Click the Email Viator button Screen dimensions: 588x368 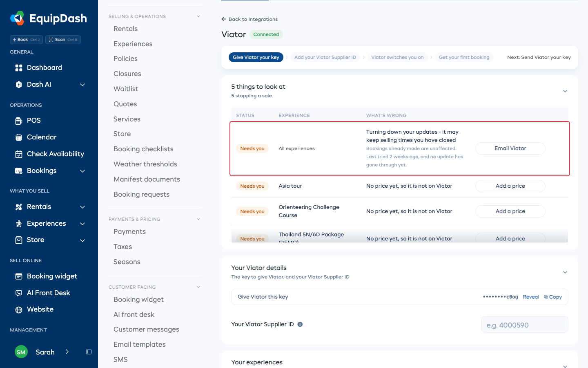pyautogui.click(x=510, y=148)
